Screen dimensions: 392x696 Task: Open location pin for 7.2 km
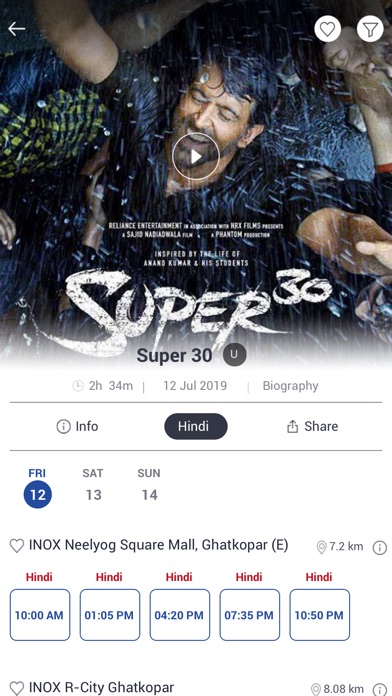click(321, 547)
